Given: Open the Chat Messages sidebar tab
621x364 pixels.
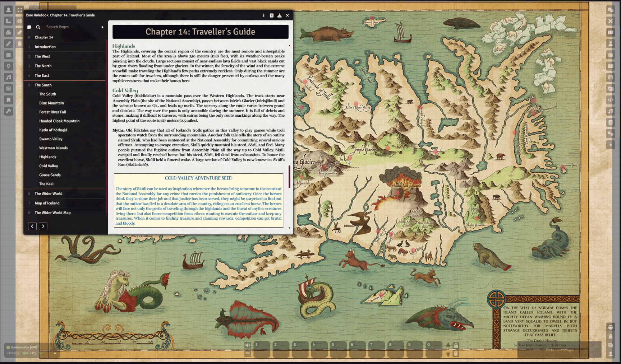Looking at the screenshot, I should pos(610,10).
